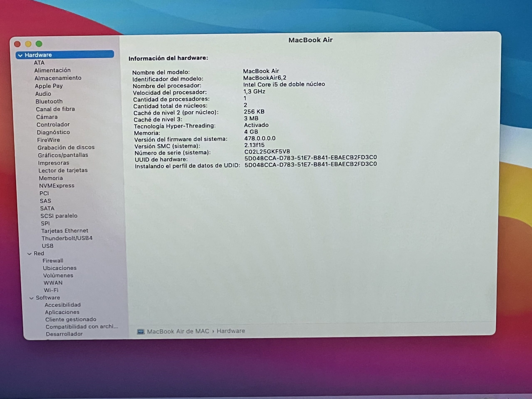Open the Gráficos/pantallas sidebar item
Image resolution: width=532 pixels, height=399 pixels.
coord(63,155)
